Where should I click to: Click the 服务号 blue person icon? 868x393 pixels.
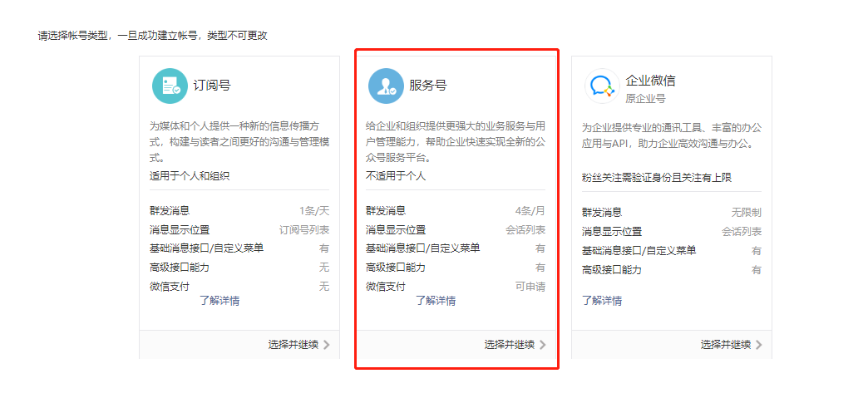(387, 86)
